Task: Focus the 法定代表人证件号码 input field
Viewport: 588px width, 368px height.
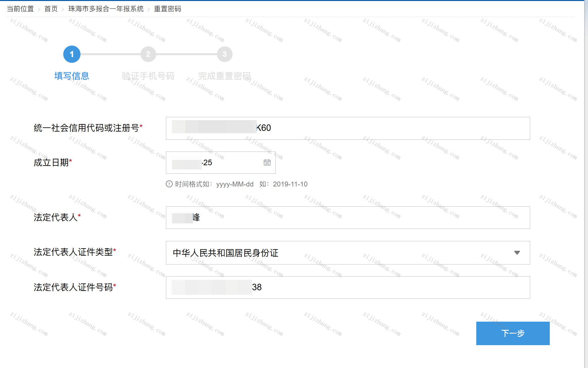Action: [348, 287]
